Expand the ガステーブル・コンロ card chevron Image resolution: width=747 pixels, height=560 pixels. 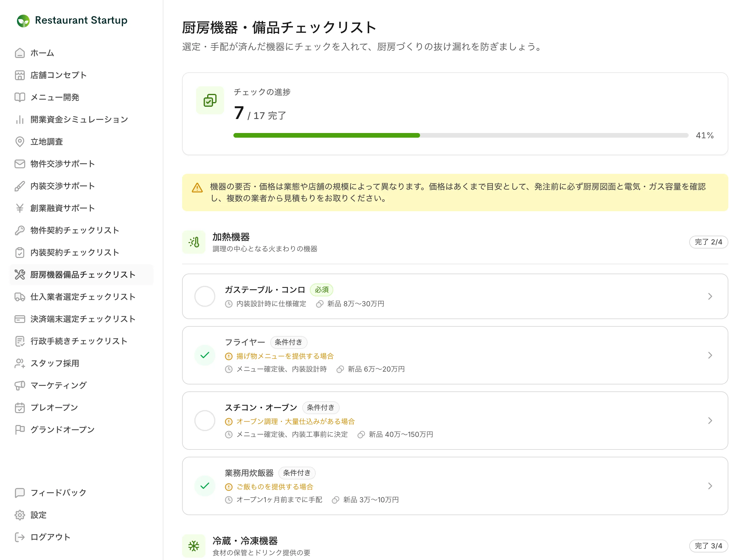(710, 296)
